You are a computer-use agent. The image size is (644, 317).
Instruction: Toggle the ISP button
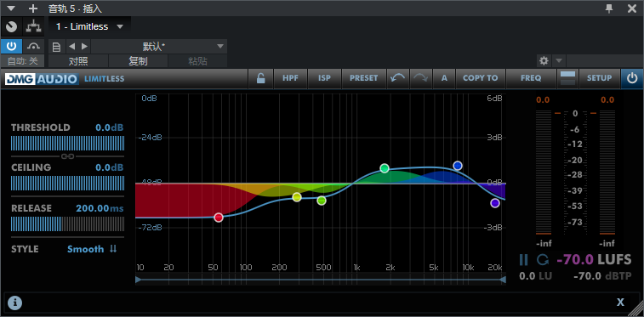pos(324,78)
